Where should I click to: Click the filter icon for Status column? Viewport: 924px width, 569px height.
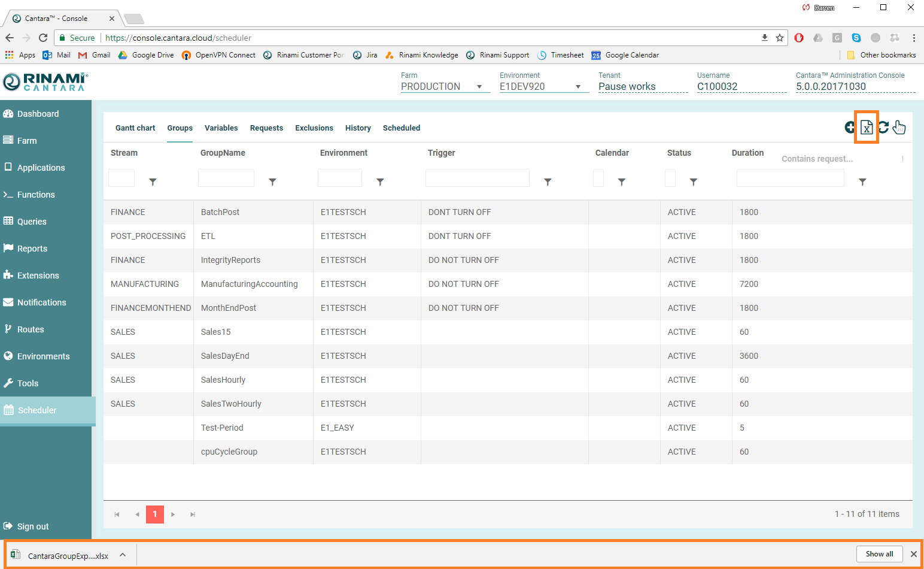click(693, 181)
